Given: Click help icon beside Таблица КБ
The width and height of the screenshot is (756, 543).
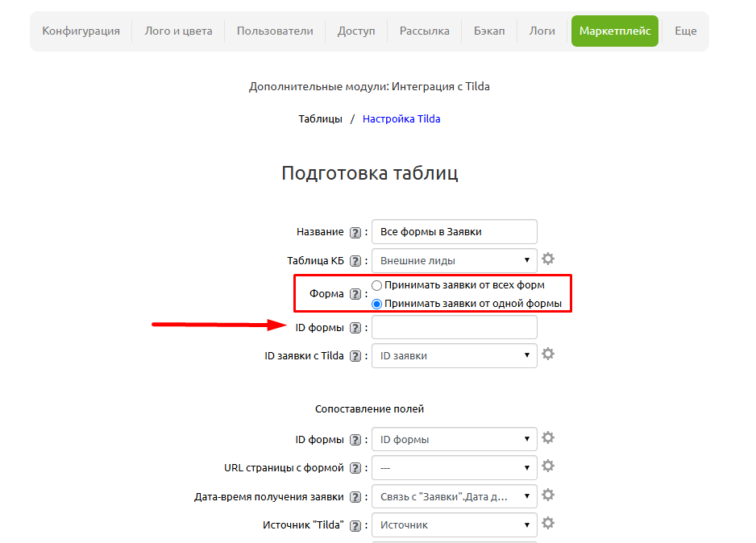Looking at the screenshot, I should (355, 261).
